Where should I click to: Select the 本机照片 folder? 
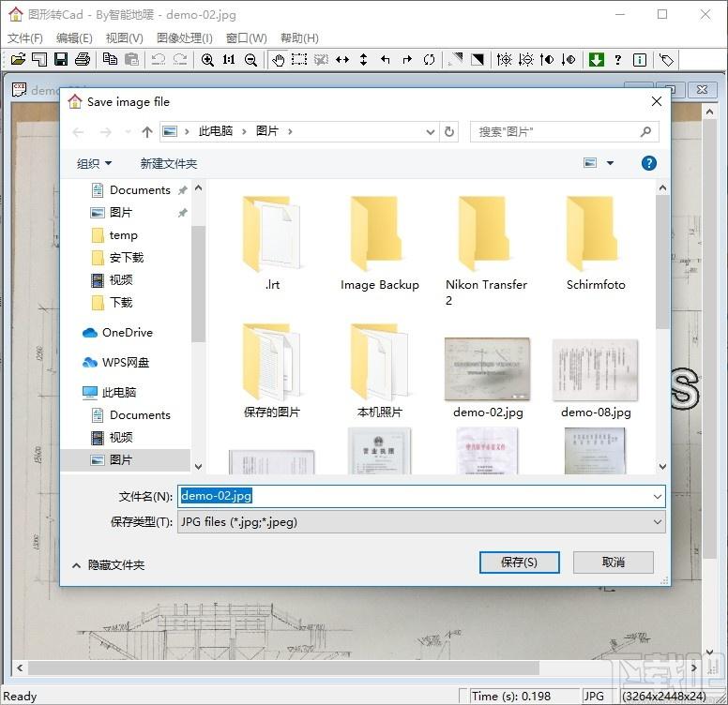[379, 371]
